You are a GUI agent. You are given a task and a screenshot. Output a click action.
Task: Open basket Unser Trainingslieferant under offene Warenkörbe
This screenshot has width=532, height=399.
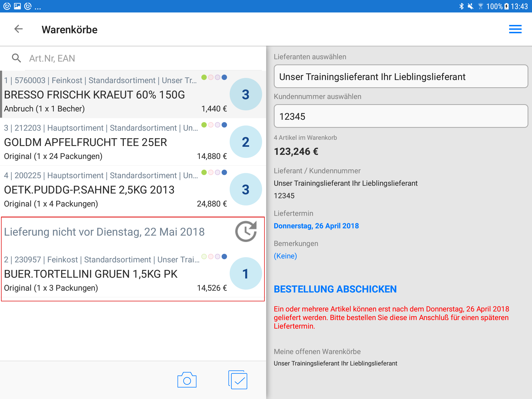[x=335, y=363]
